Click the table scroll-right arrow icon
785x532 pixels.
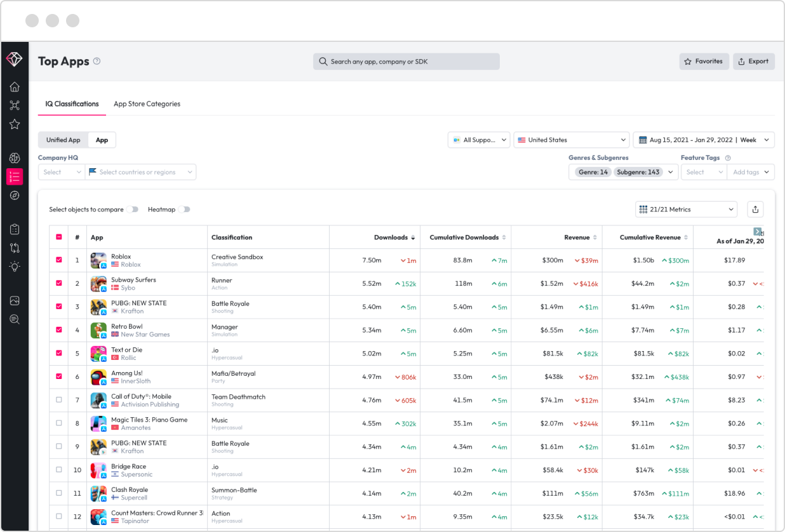click(x=758, y=232)
